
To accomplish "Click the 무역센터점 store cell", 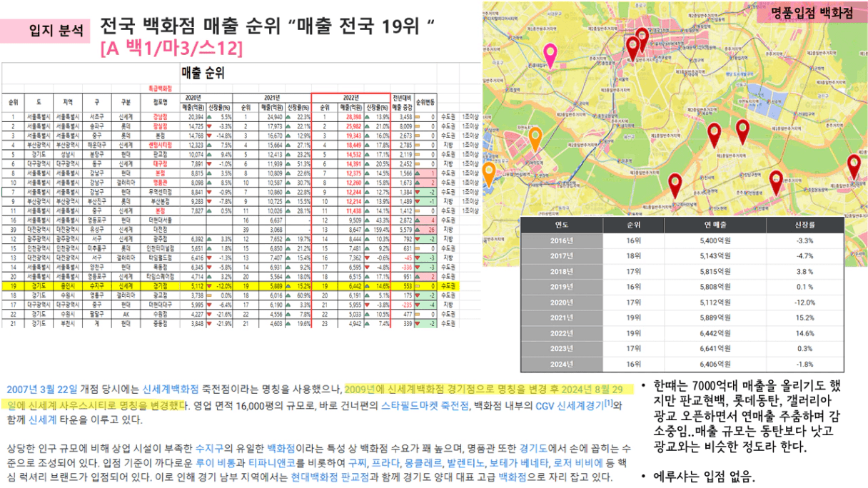I will point(161,192).
